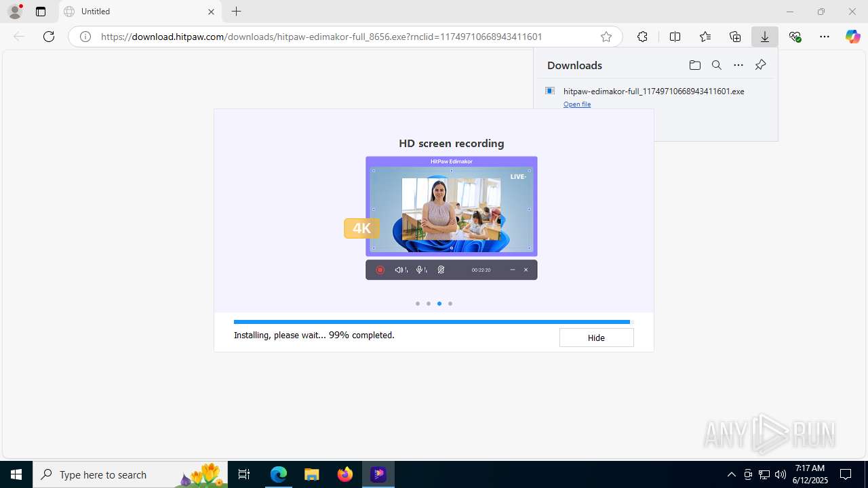868x488 pixels.
Task: Open File Explorer from taskbar
Action: pos(311,474)
